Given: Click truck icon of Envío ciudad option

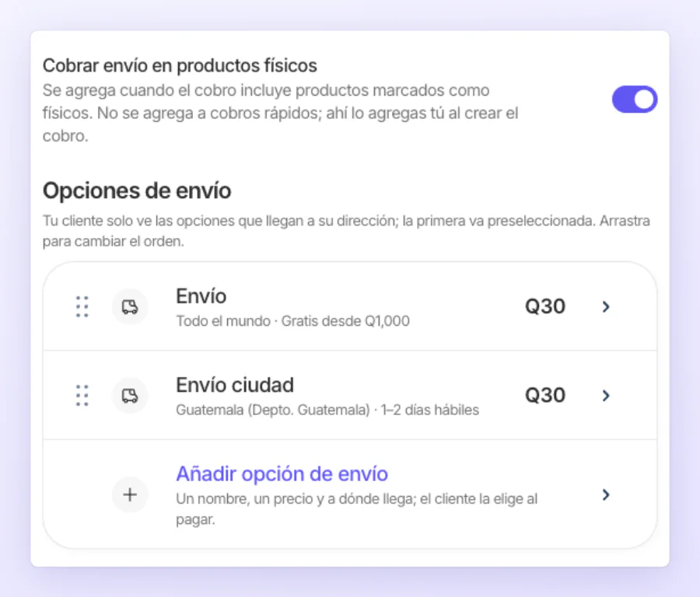Looking at the screenshot, I should 130,396.
